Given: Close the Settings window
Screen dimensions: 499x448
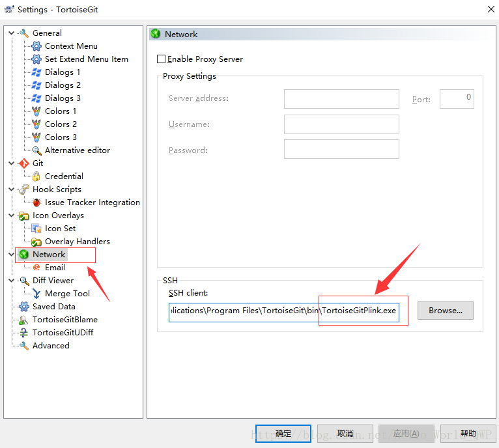Looking at the screenshot, I should [491, 9].
